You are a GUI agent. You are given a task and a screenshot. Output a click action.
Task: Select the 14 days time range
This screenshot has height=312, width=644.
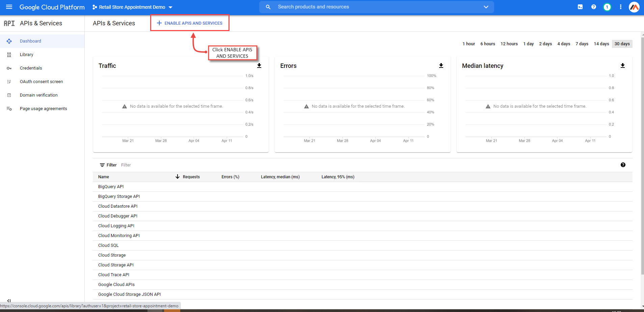[601, 44]
